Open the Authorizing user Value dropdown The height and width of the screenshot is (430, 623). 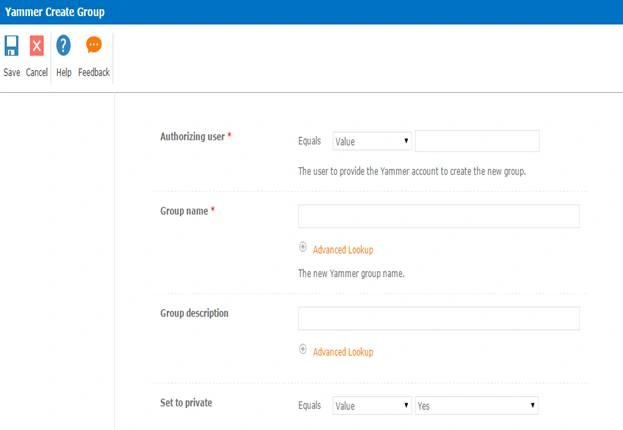(x=372, y=141)
